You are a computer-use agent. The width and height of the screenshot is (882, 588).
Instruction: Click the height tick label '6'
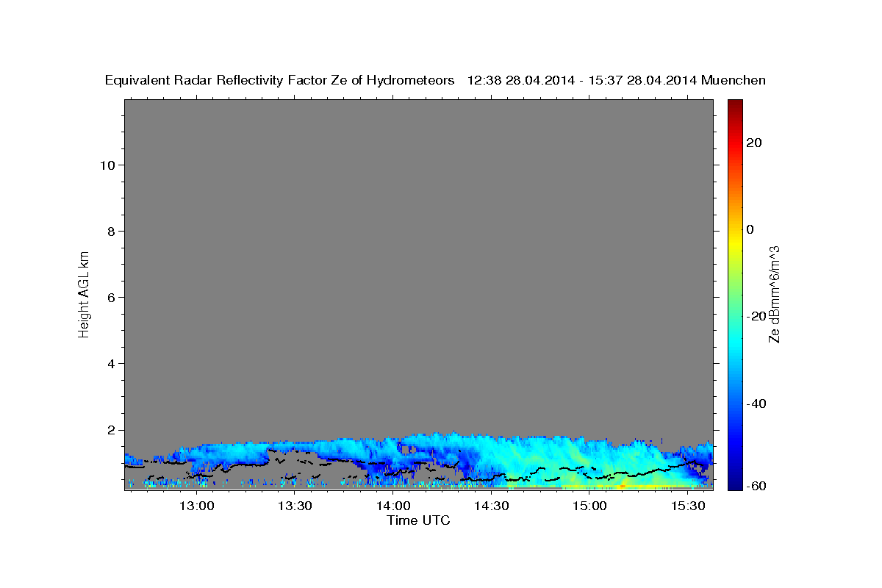112,298
